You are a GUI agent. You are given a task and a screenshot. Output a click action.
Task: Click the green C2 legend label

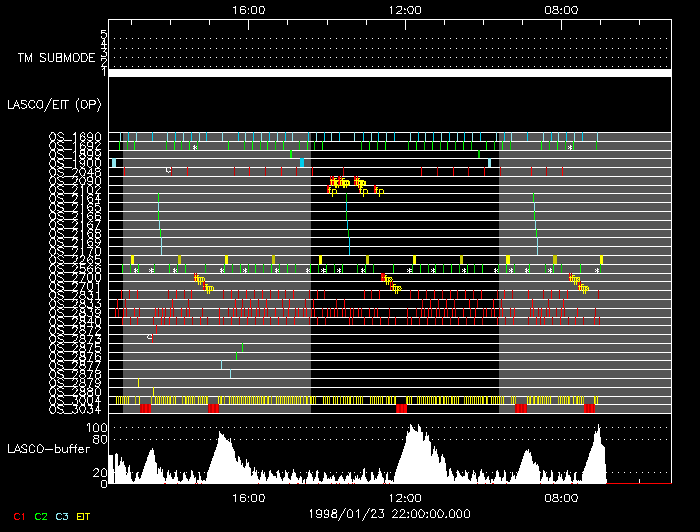coord(41,515)
